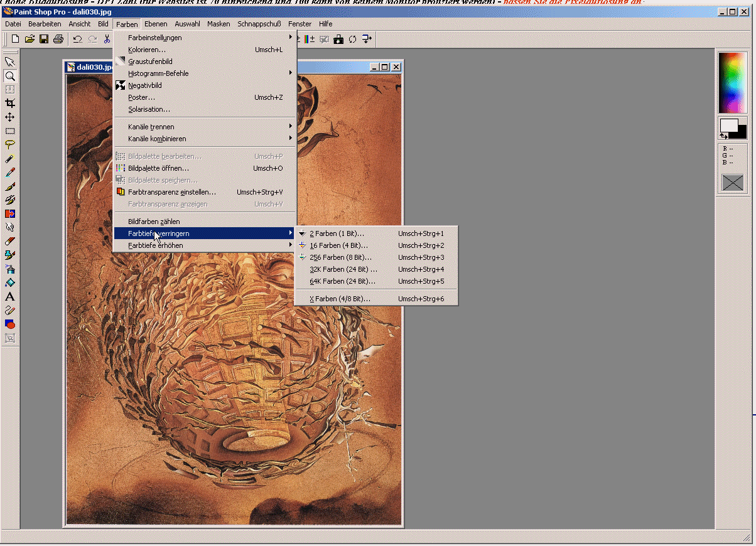The width and height of the screenshot is (756, 546).
Task: Select the Arrow selection tool
Action: pyautogui.click(x=10, y=62)
